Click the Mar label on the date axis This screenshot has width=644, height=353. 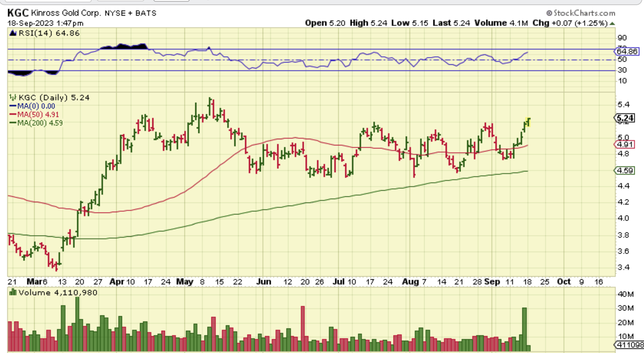tap(34, 282)
